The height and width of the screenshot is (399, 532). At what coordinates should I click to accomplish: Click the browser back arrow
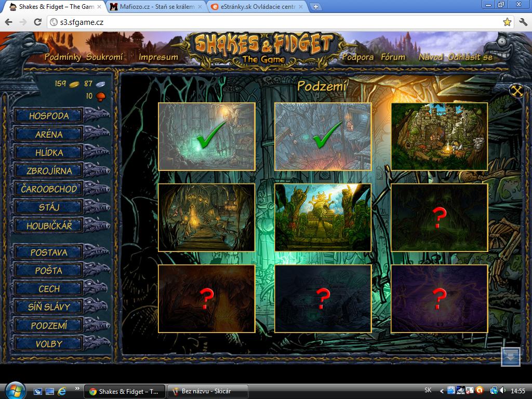tap(9, 22)
